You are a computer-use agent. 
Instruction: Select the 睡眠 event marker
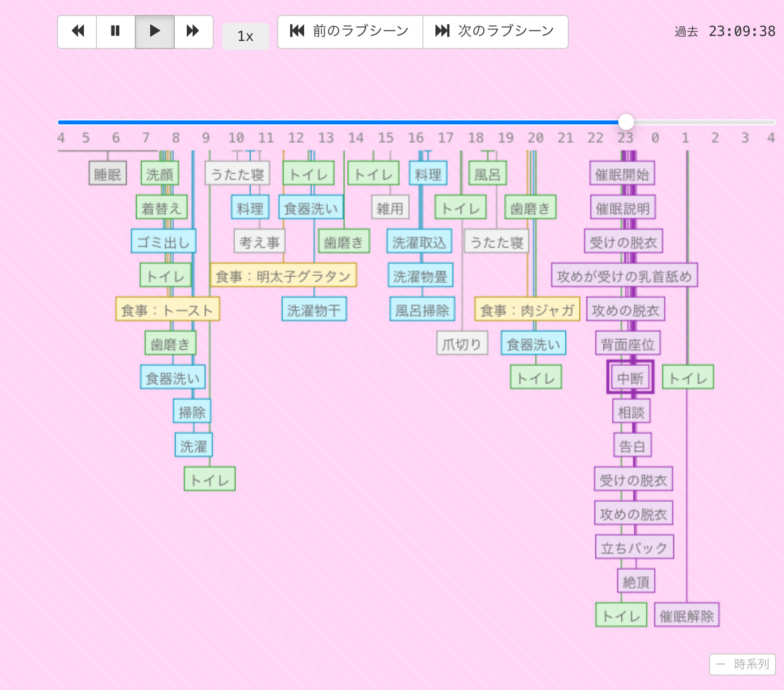108,173
